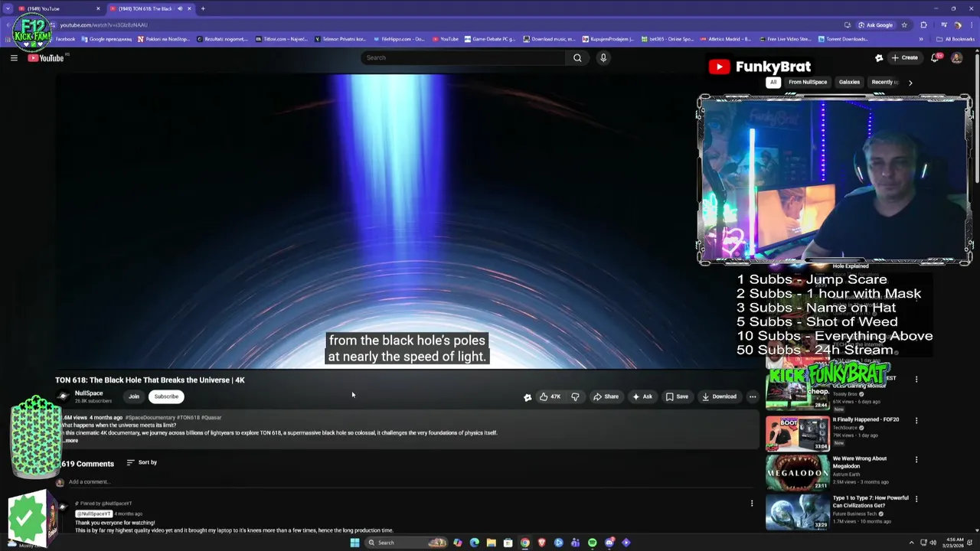
Task: Show more chips with right arrow
Action: click(910, 82)
